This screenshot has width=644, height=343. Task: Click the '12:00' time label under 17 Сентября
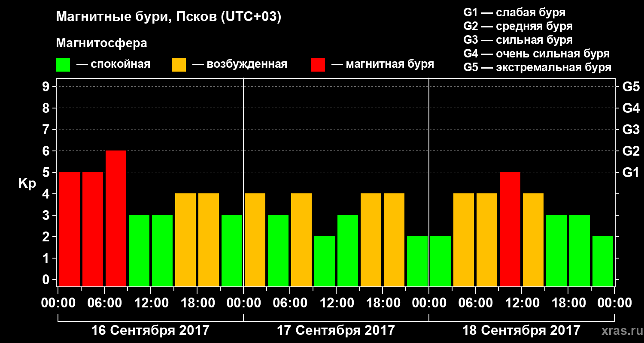tap(336, 303)
